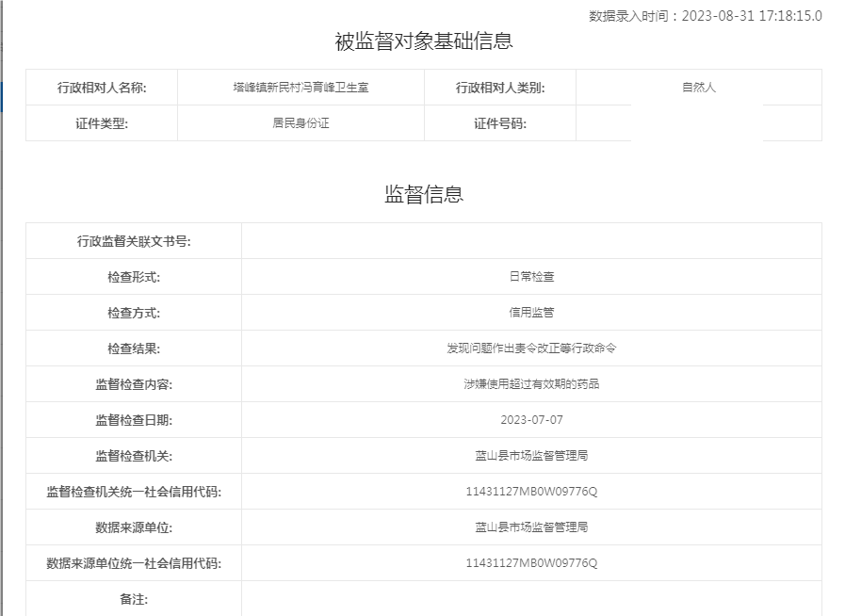Screen dimensions: 845x616
Task: Select the 数据录入时间 timestamp text
Action: (x=705, y=15)
